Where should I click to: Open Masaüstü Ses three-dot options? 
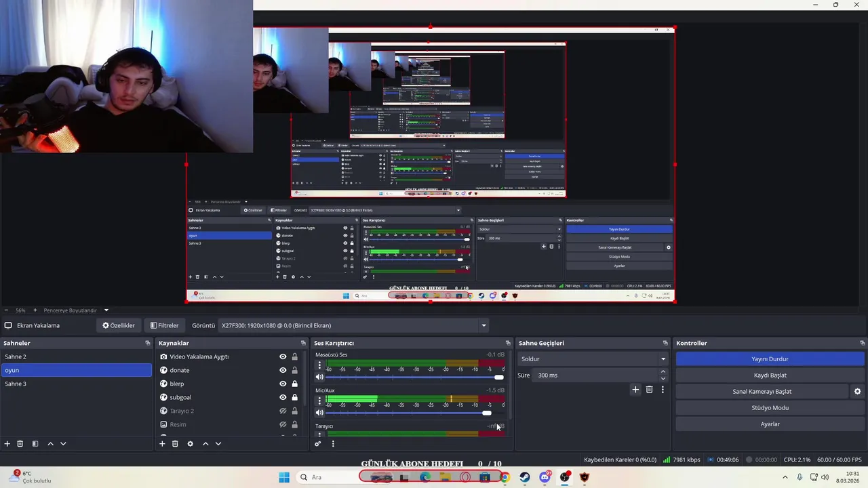[319, 365]
